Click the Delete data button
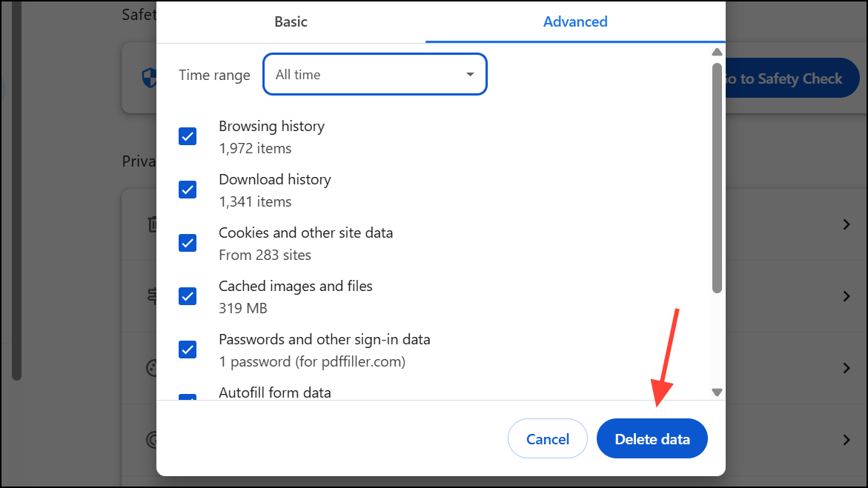 652,439
